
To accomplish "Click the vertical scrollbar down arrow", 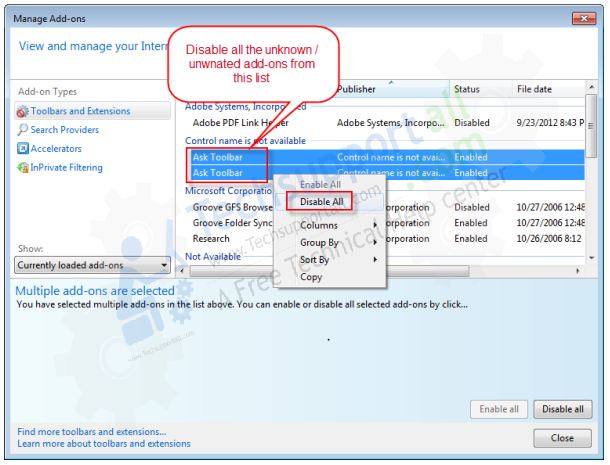I will (591, 258).
